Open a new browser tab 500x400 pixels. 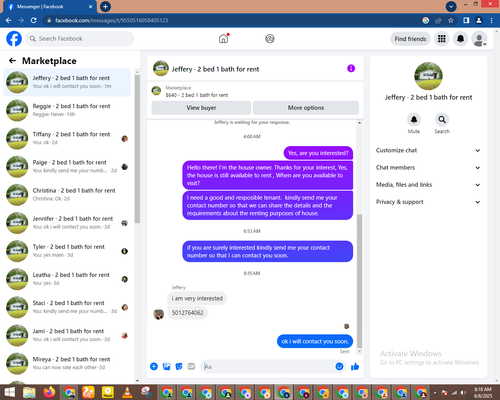click(x=106, y=6)
